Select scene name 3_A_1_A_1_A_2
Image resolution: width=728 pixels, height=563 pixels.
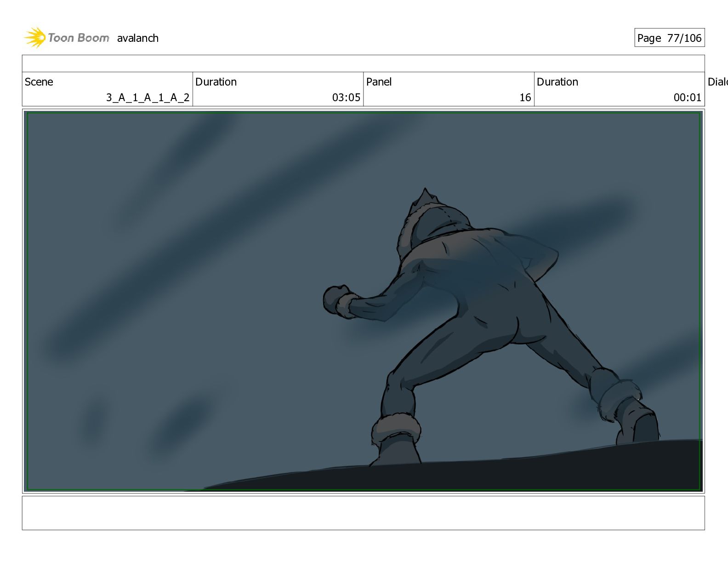pos(148,98)
